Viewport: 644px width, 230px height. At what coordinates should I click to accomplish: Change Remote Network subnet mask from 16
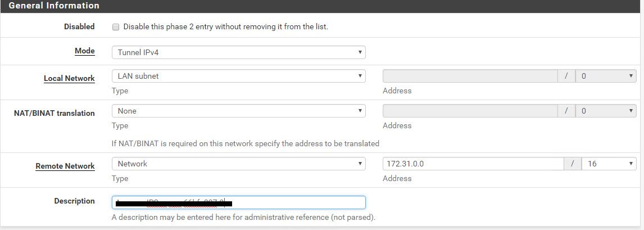pyautogui.click(x=609, y=164)
